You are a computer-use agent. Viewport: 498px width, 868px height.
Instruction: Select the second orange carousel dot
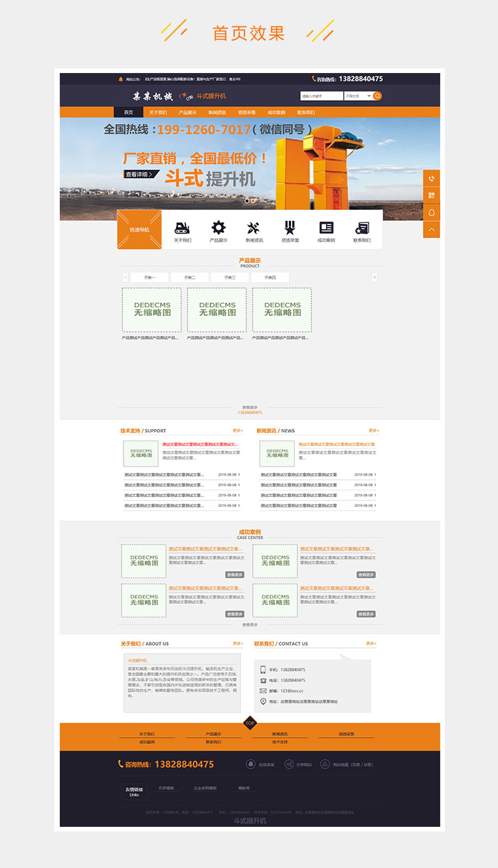point(253,200)
